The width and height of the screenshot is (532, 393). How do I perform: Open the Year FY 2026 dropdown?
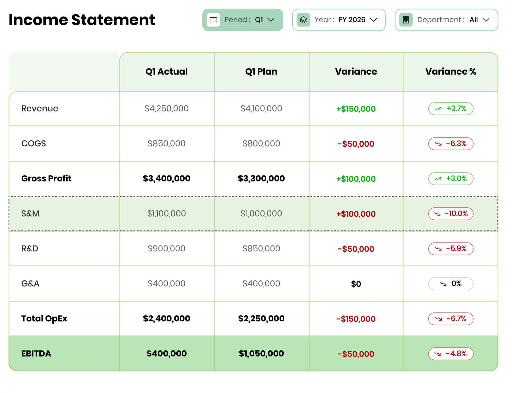click(x=339, y=20)
